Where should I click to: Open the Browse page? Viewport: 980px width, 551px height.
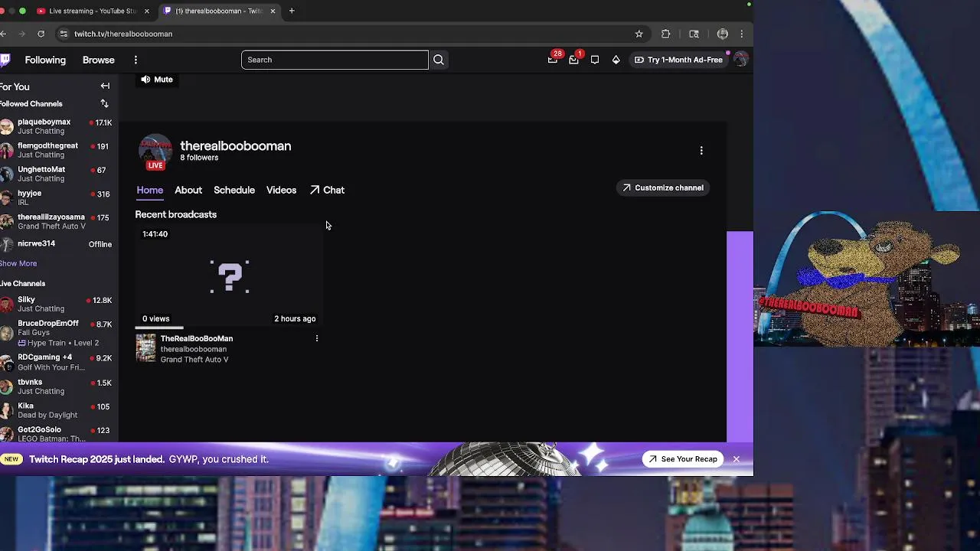[99, 60]
